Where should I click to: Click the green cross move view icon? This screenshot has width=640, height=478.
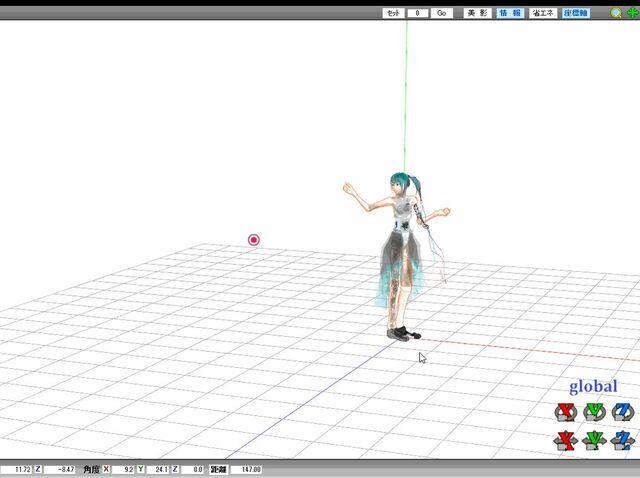coord(632,13)
